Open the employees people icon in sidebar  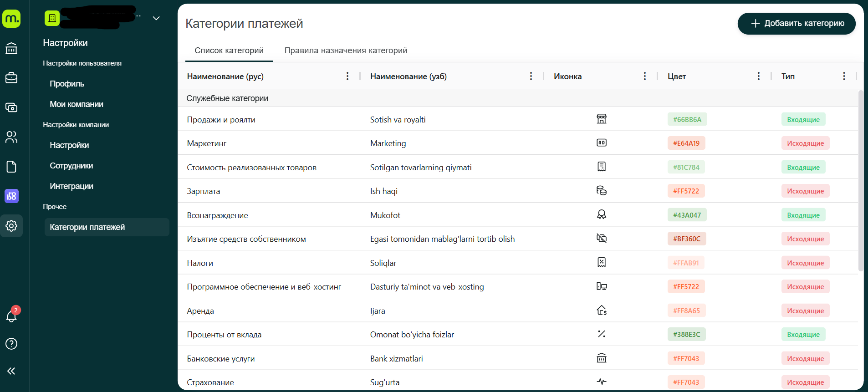coord(11,137)
